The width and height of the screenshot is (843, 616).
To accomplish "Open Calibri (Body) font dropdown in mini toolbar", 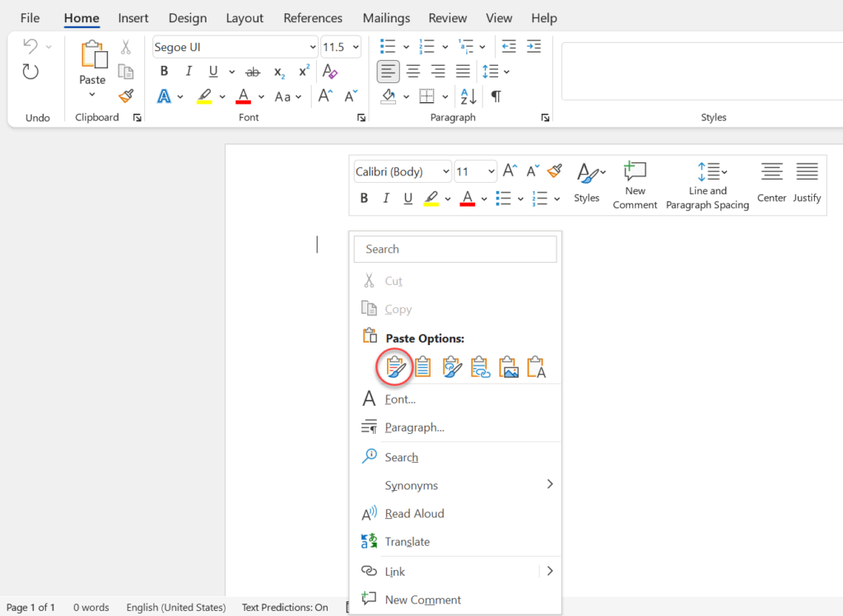I will (445, 171).
